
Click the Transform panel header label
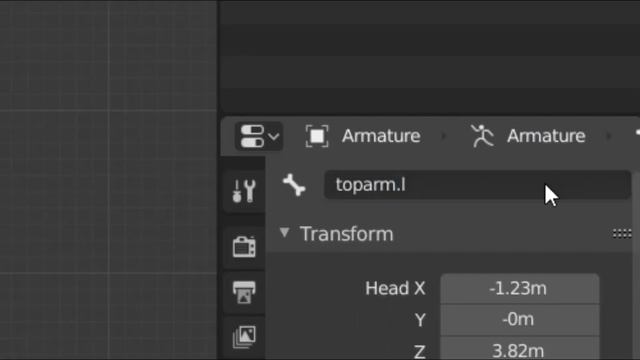(347, 234)
